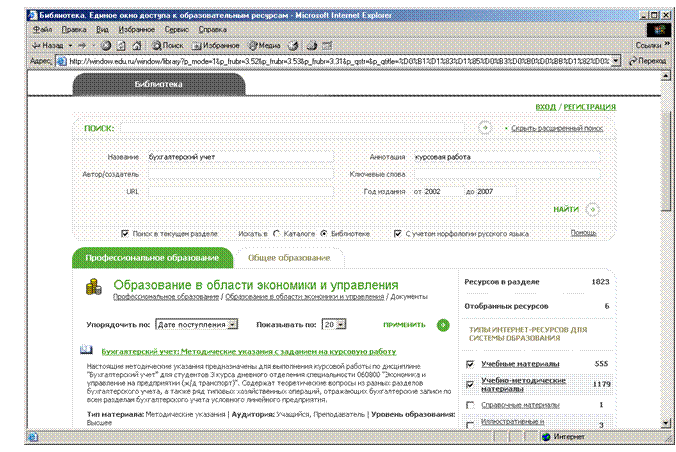
Task: Open the Избранное toolbar button
Action: point(215,45)
